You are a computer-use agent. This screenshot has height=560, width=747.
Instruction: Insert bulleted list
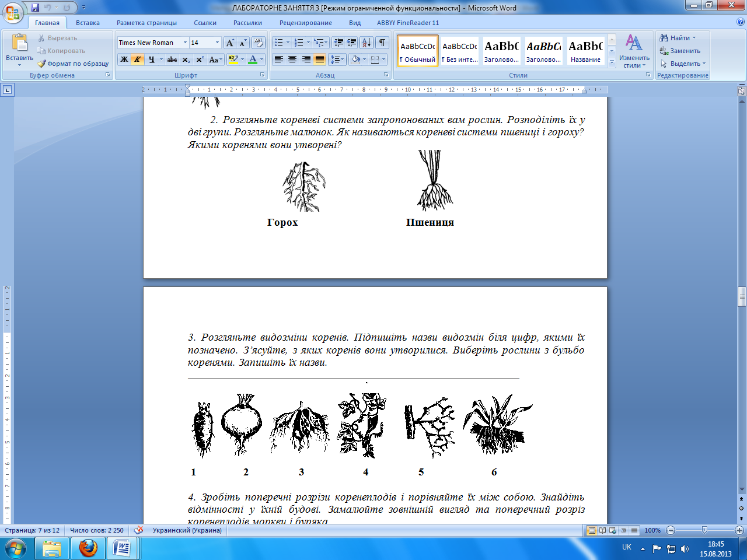(x=279, y=43)
